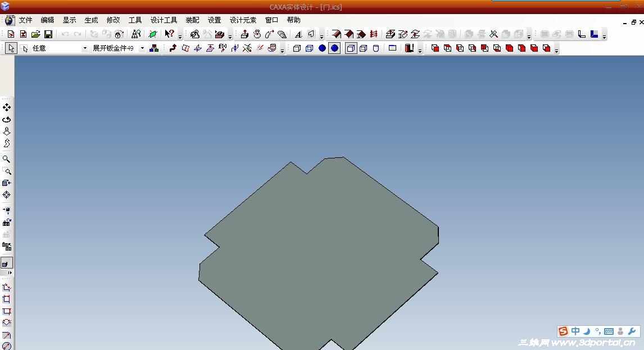Click the blue corner square icon
This screenshot has height=350, width=644.
(x=594, y=34)
